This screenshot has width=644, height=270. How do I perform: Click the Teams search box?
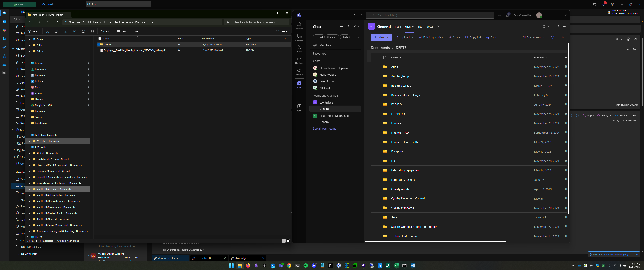tap(430, 15)
